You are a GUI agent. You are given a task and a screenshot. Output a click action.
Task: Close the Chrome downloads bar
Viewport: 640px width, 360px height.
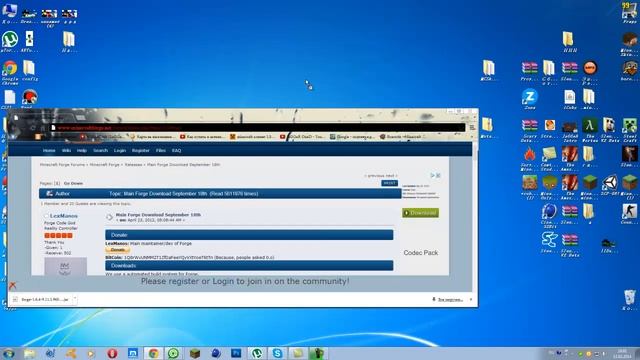(471, 300)
